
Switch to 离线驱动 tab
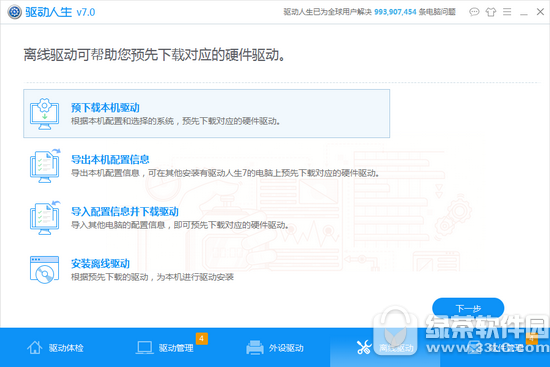[385, 347]
